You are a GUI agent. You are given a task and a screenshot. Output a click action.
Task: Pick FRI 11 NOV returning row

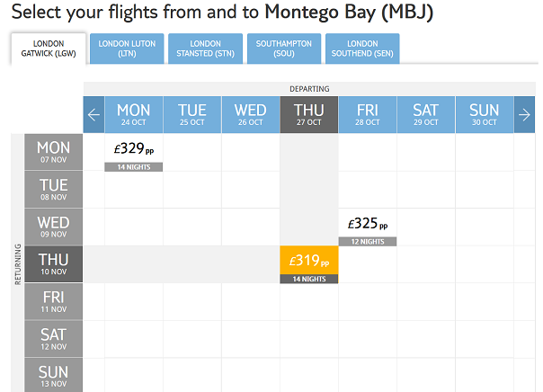coord(53,301)
